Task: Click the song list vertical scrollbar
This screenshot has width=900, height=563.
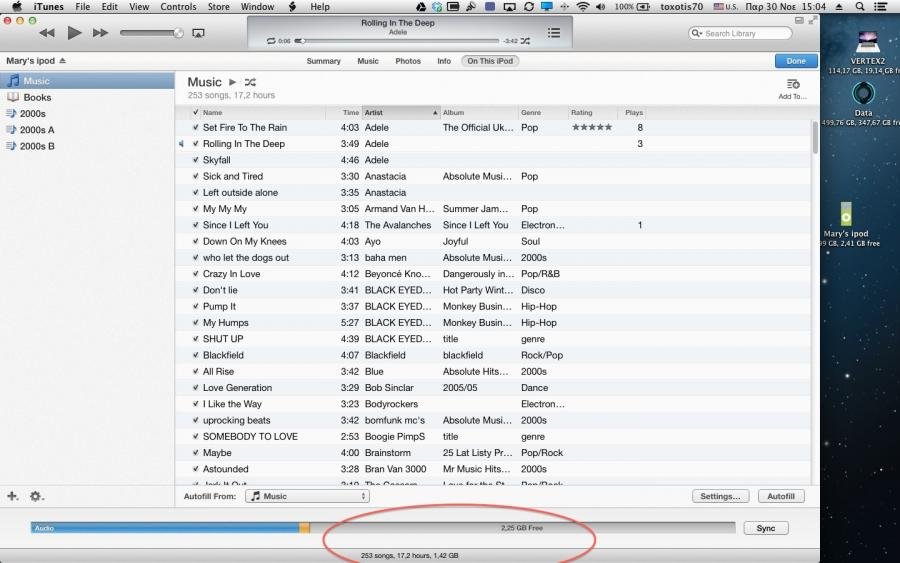Action: pos(815,137)
